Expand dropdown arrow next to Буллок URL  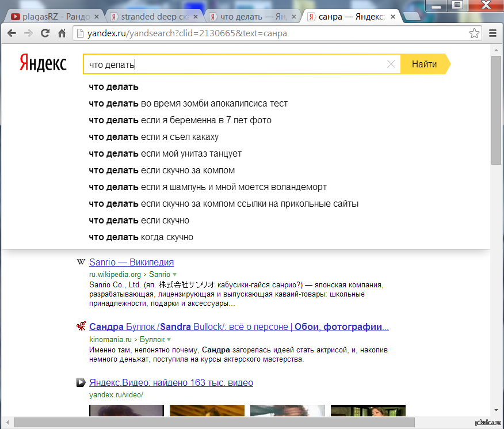(x=169, y=340)
